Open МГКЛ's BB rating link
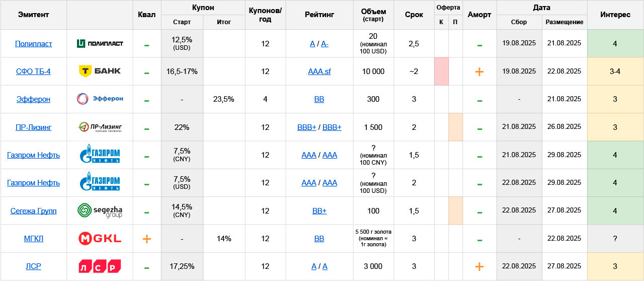Viewport: 644px width, 281px height. pos(319,239)
